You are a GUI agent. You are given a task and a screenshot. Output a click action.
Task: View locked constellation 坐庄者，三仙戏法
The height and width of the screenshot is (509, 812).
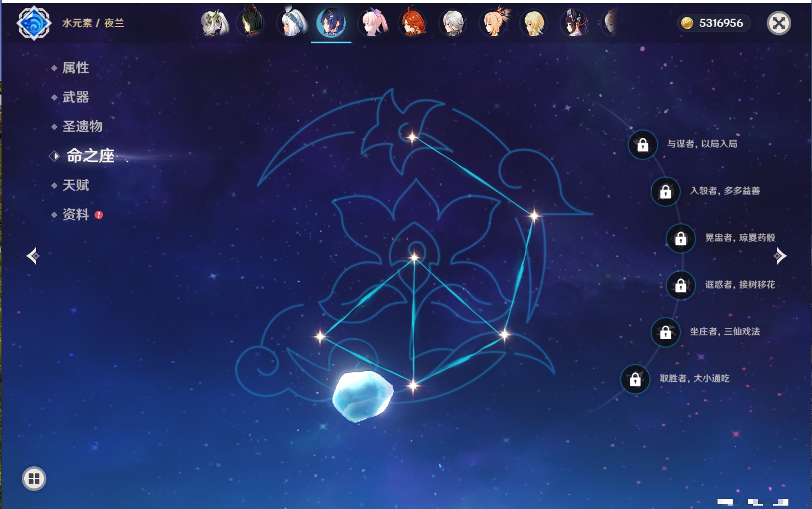coord(666,332)
